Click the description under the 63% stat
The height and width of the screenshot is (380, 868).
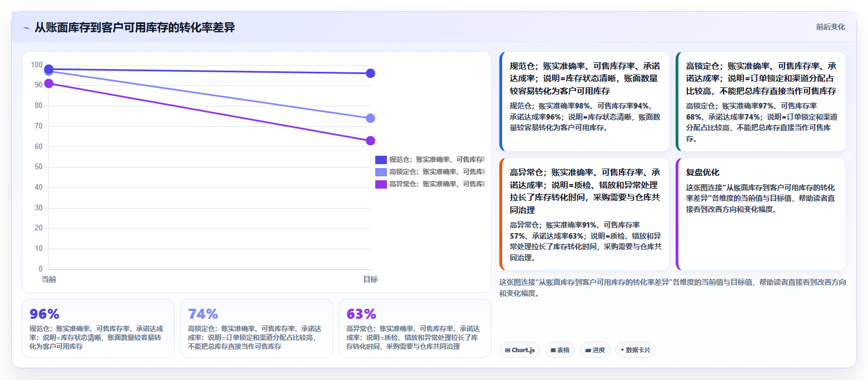tap(414, 338)
